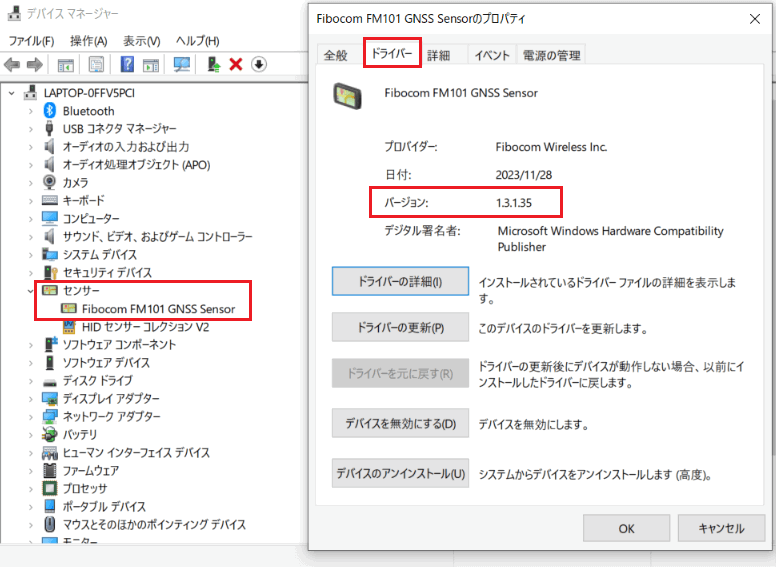The image size is (776, 567).
Task: Click the red X uninstall device icon
Action: [236, 64]
